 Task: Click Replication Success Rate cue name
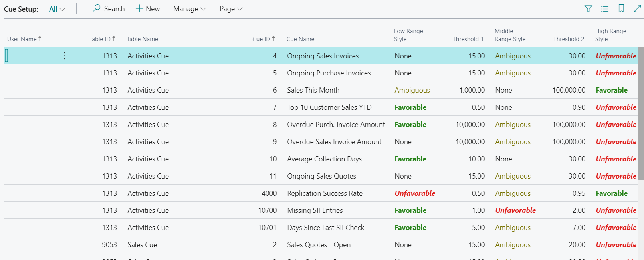tap(325, 193)
